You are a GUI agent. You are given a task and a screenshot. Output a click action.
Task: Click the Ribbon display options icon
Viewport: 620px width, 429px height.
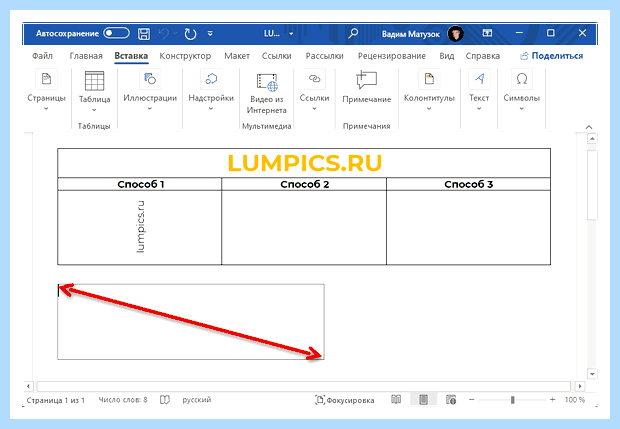(488, 33)
